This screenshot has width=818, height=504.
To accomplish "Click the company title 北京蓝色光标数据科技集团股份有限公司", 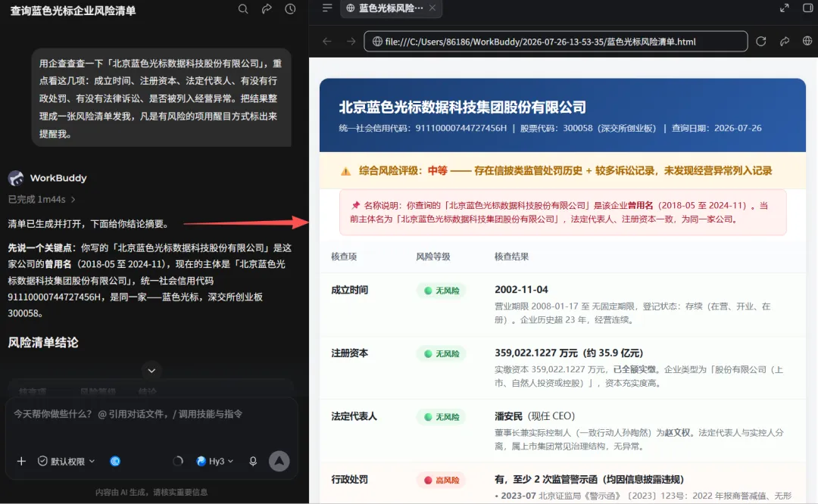I will (x=462, y=107).
